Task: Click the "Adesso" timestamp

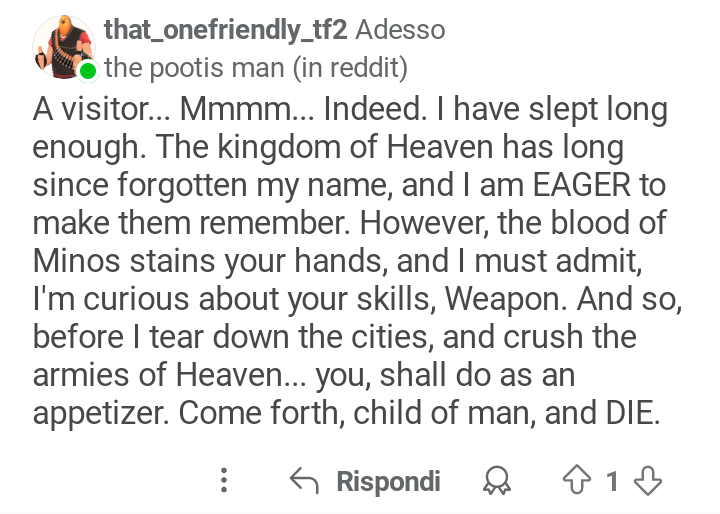Action: [x=400, y=30]
